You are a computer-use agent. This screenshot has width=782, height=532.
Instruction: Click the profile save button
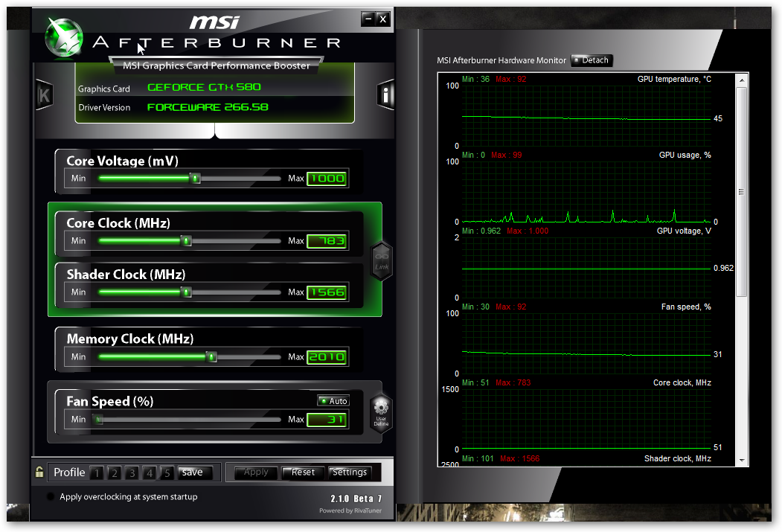click(195, 472)
